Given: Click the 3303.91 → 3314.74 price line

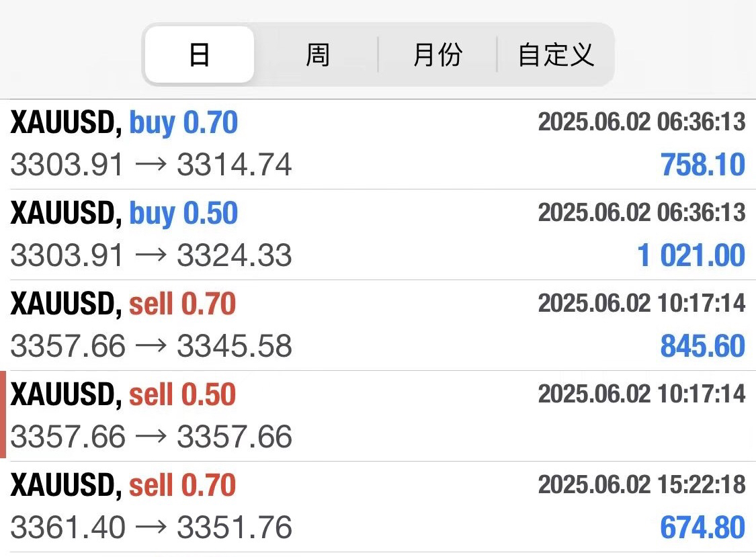Looking at the screenshot, I should [151, 165].
